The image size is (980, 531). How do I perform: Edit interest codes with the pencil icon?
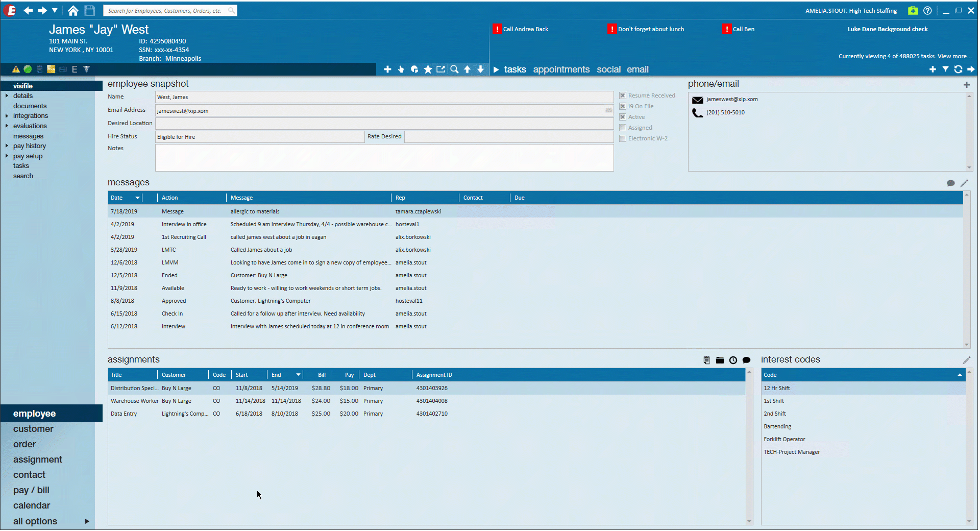point(966,360)
